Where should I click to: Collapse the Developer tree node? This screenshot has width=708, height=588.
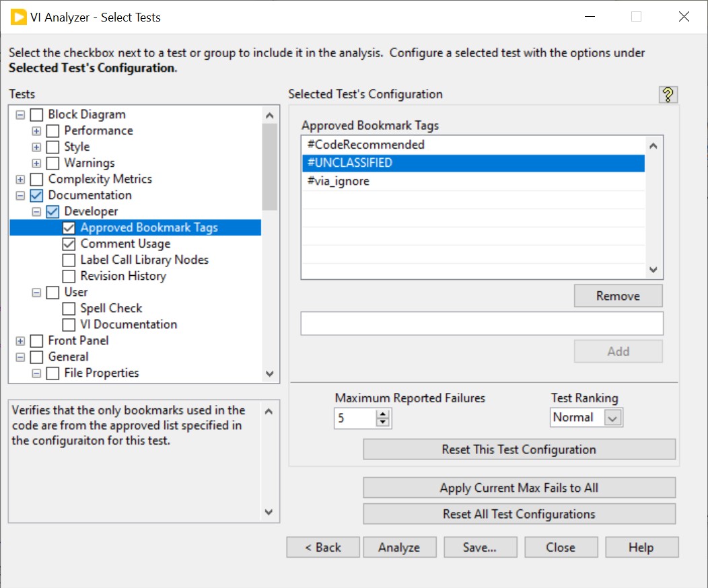36,212
